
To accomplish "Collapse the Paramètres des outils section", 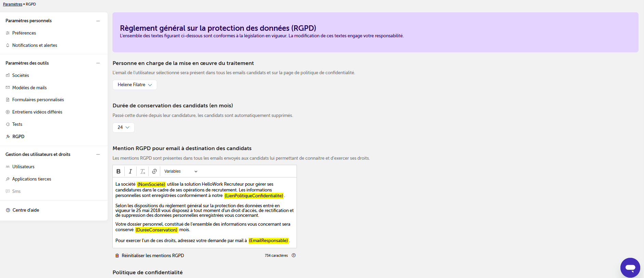I will [x=98, y=63].
